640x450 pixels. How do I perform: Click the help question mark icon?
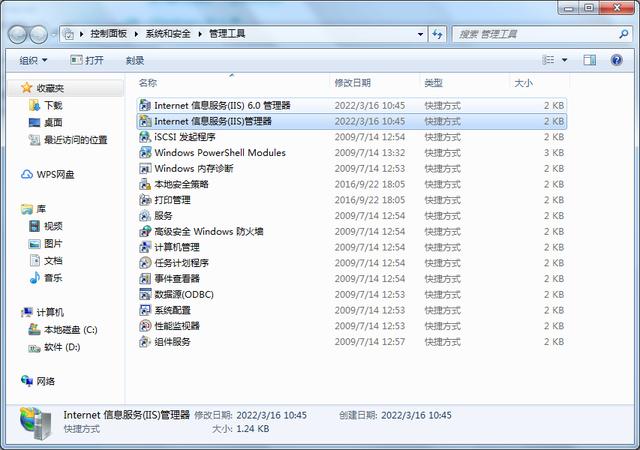tap(616, 60)
